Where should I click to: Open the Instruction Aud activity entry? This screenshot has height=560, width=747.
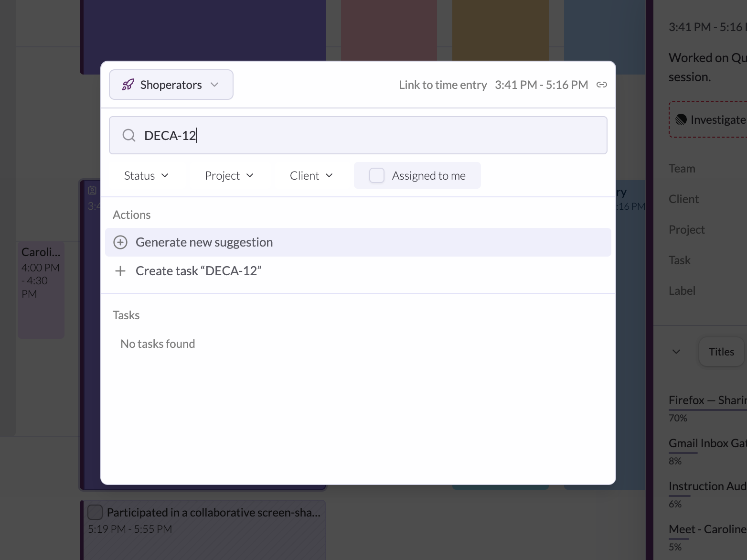pos(707,486)
